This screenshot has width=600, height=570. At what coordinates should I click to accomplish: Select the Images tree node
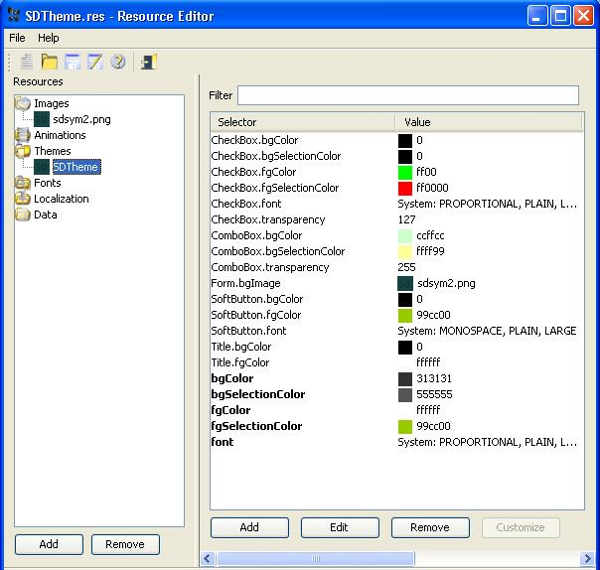(52, 103)
